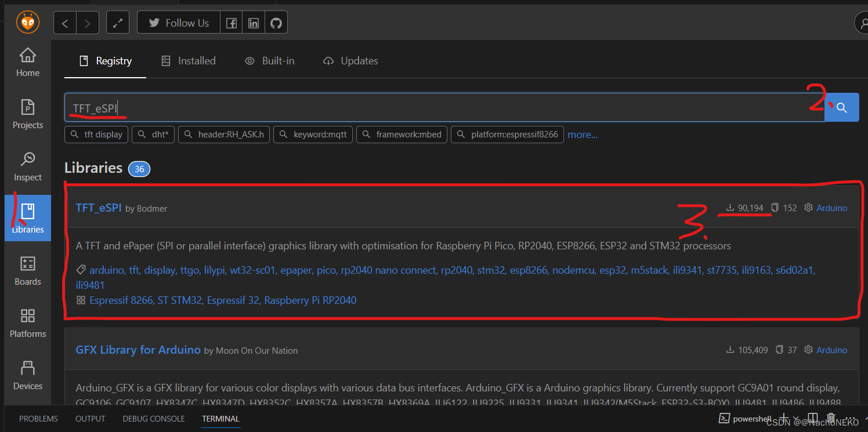Select the 'keyword:mqtt' search suggestion
868x432 pixels.
[313, 135]
